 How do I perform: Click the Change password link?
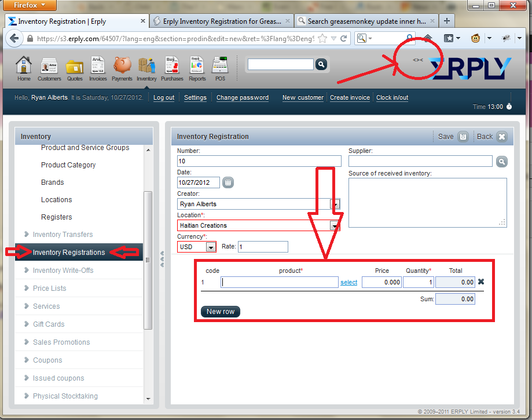(x=243, y=97)
